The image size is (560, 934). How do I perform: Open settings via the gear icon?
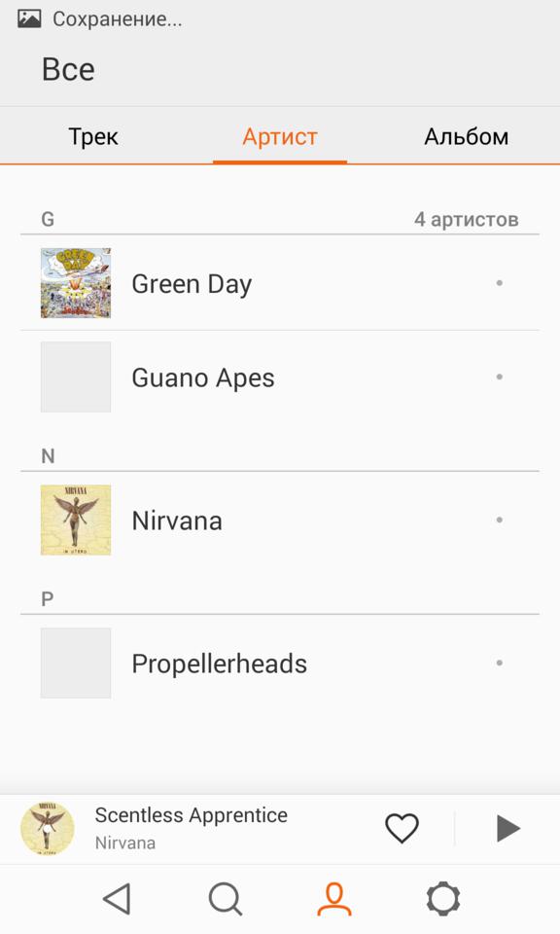coord(443,898)
